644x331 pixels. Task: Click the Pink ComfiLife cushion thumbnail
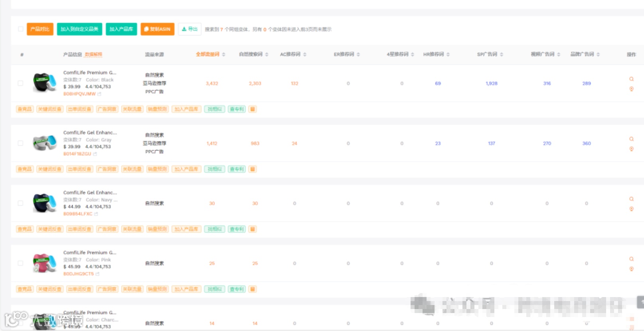(x=45, y=263)
